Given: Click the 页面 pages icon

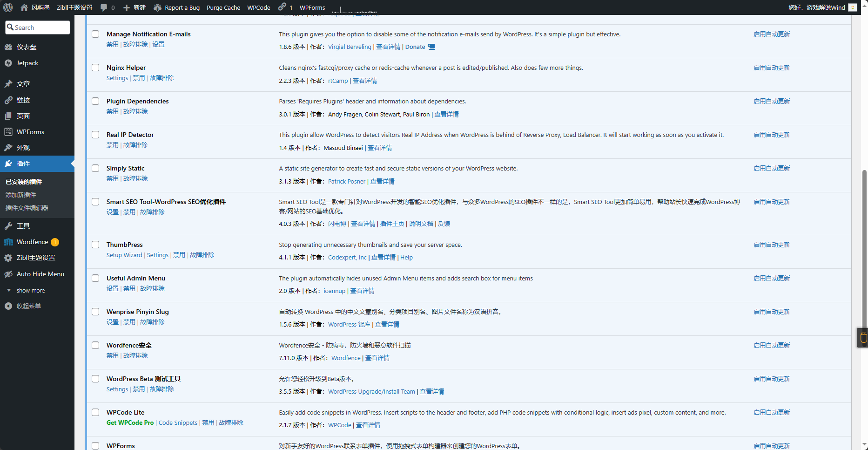Looking at the screenshot, I should (8, 116).
